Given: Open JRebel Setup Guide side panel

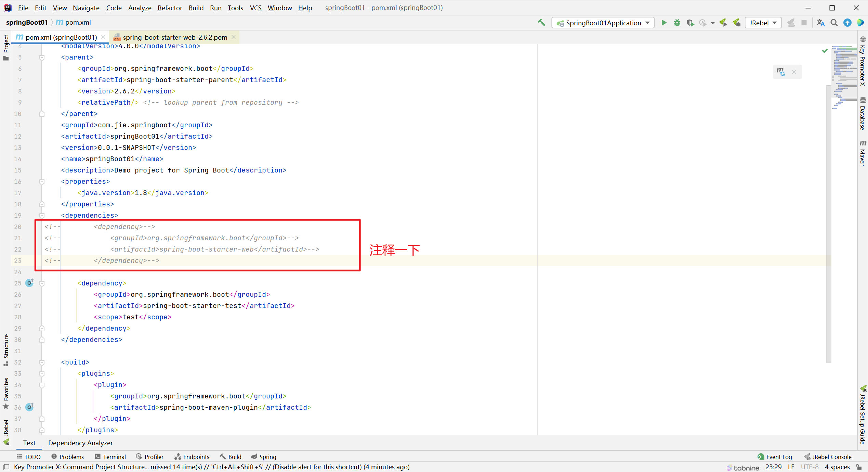Looking at the screenshot, I should pyautogui.click(x=863, y=415).
